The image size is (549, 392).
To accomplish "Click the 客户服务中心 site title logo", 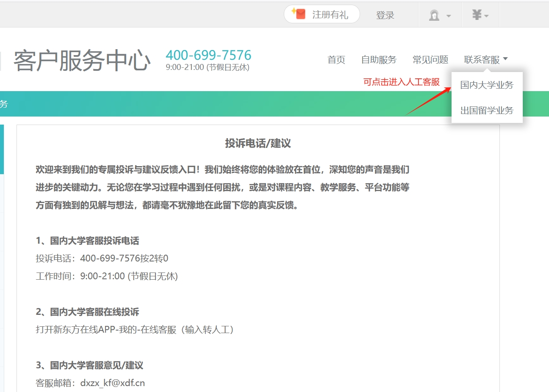I will point(82,60).
